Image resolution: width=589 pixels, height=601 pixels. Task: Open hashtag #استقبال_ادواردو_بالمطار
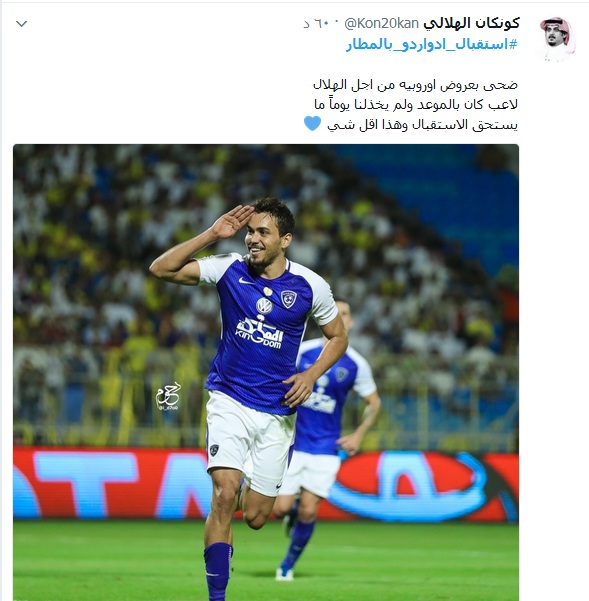(x=431, y=44)
